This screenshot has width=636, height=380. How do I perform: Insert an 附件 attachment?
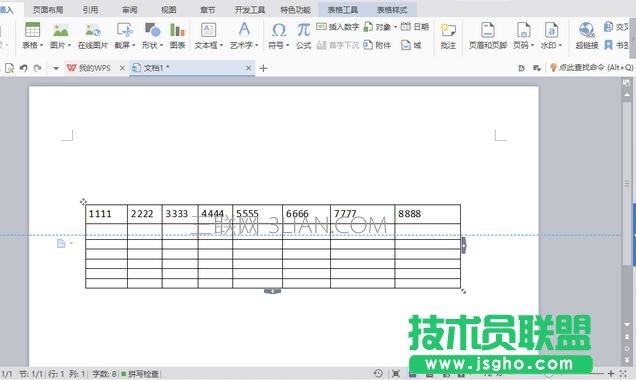(377, 45)
